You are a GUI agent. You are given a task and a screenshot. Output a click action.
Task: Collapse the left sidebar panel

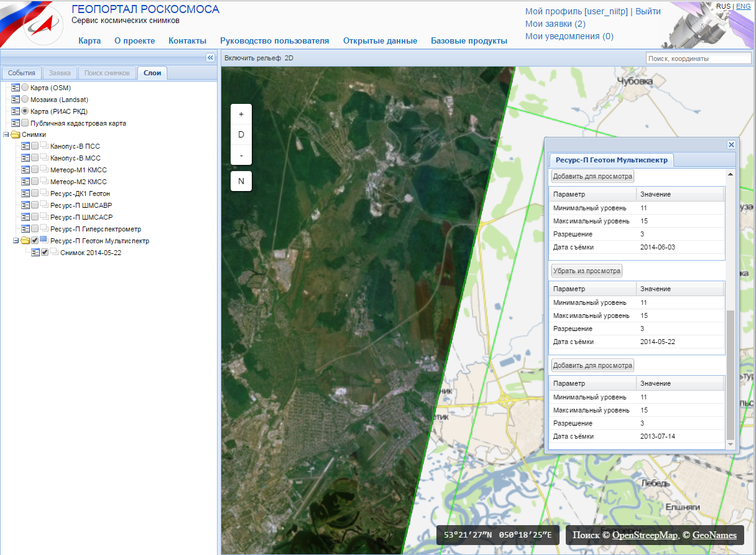tap(210, 57)
